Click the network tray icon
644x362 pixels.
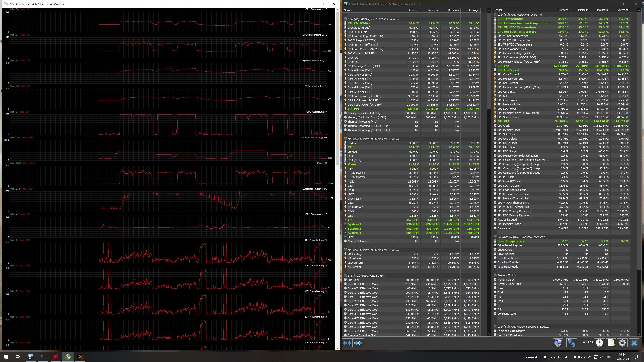coord(596,357)
